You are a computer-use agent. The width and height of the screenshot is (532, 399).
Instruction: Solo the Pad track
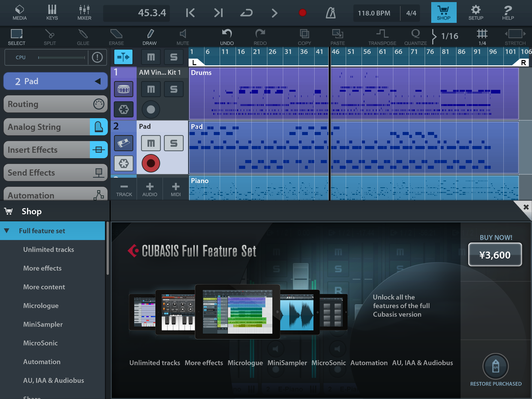tap(174, 143)
